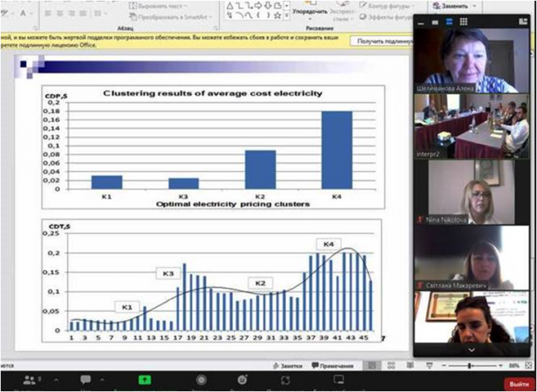Image resolution: width=537 pixels, height=392 pixels.
Task: Minimize the Zoom video panel
Action: point(421,23)
